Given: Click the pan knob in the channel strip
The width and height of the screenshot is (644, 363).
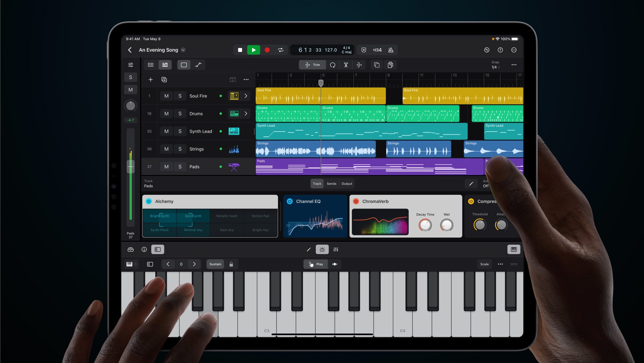Looking at the screenshot, I should [131, 106].
